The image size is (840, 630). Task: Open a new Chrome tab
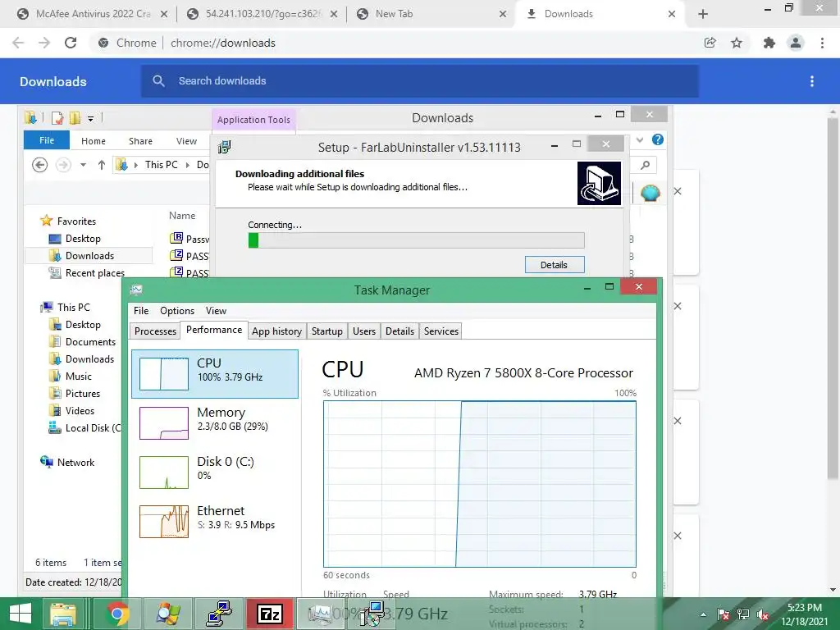[x=703, y=14]
